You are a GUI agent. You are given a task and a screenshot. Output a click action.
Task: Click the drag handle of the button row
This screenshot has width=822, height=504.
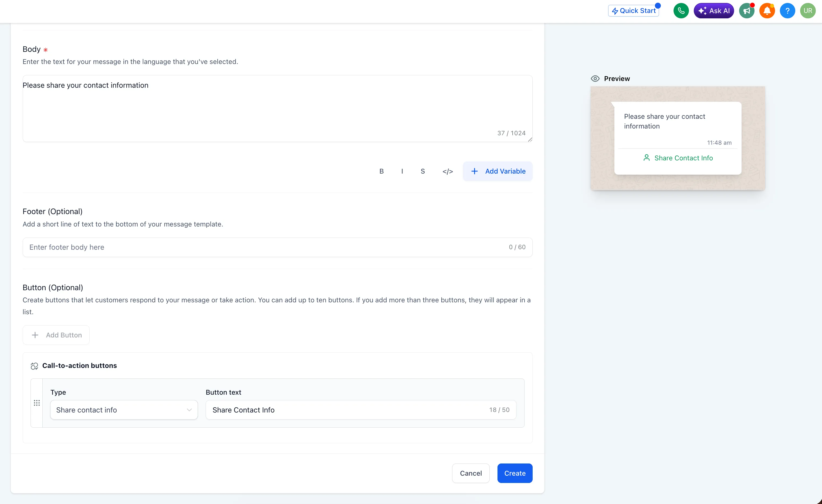click(37, 403)
